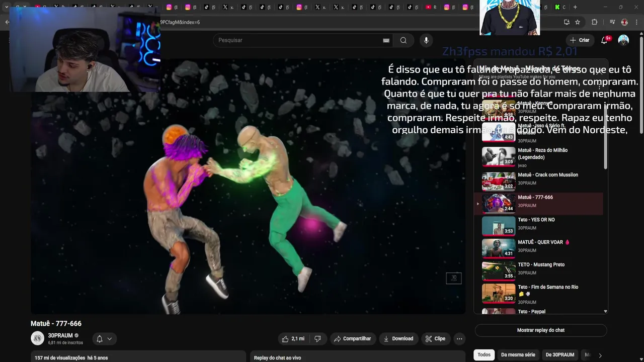Click the 6,81 mi de inscritos text
Image resolution: width=644 pixels, height=362 pixels.
pos(65,343)
